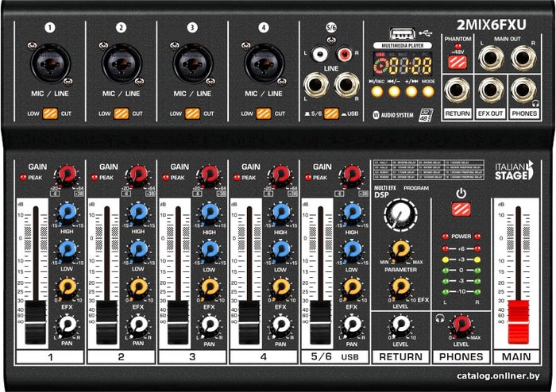This screenshot has width=556, height=392.
Task: Toggle channel 1 LOW CUT switch
Action: [50, 114]
